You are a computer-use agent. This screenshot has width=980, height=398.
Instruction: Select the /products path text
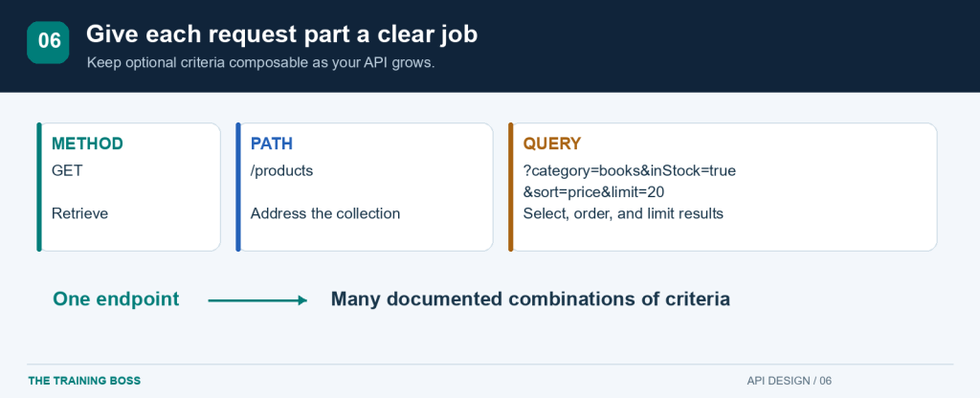point(282,170)
